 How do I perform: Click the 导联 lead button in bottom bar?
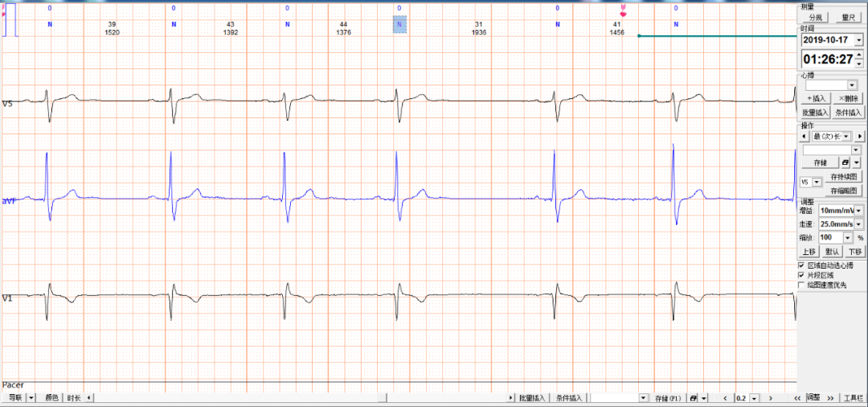click(x=15, y=397)
